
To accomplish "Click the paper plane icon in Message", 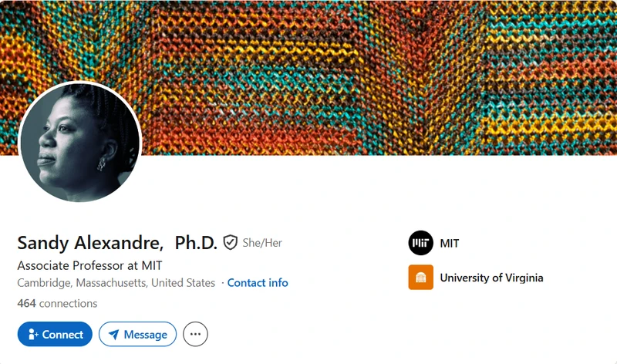I will [x=113, y=335].
